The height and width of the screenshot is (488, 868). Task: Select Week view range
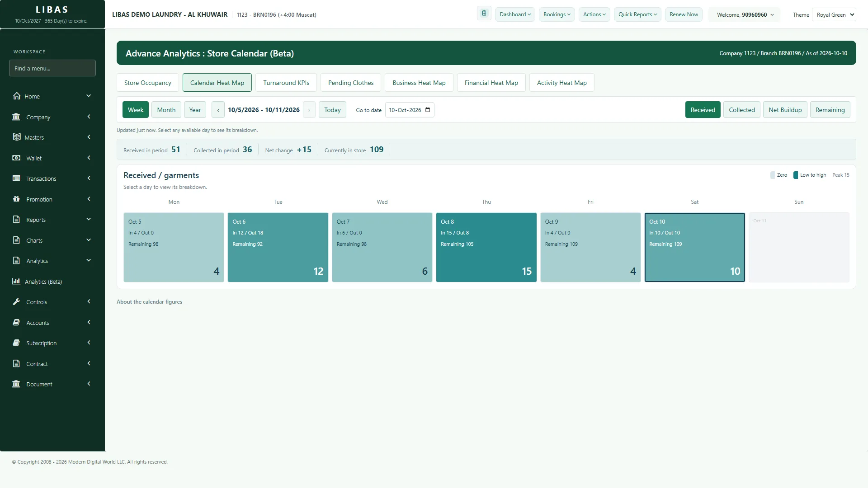(136, 110)
